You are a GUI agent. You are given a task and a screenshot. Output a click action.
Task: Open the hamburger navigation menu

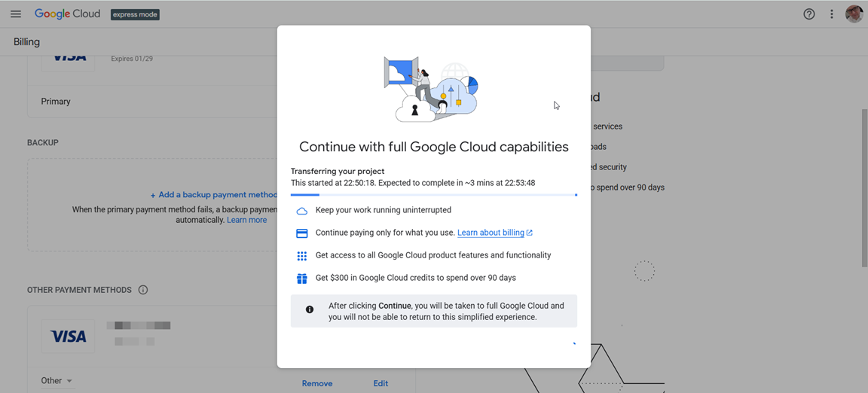point(16,14)
